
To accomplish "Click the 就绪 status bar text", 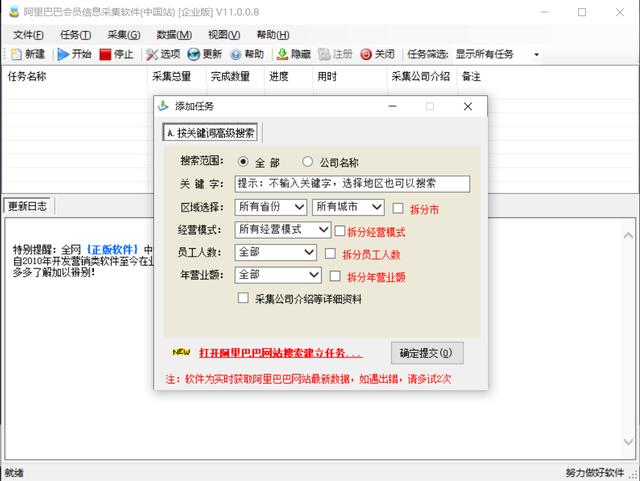I will [x=14, y=473].
